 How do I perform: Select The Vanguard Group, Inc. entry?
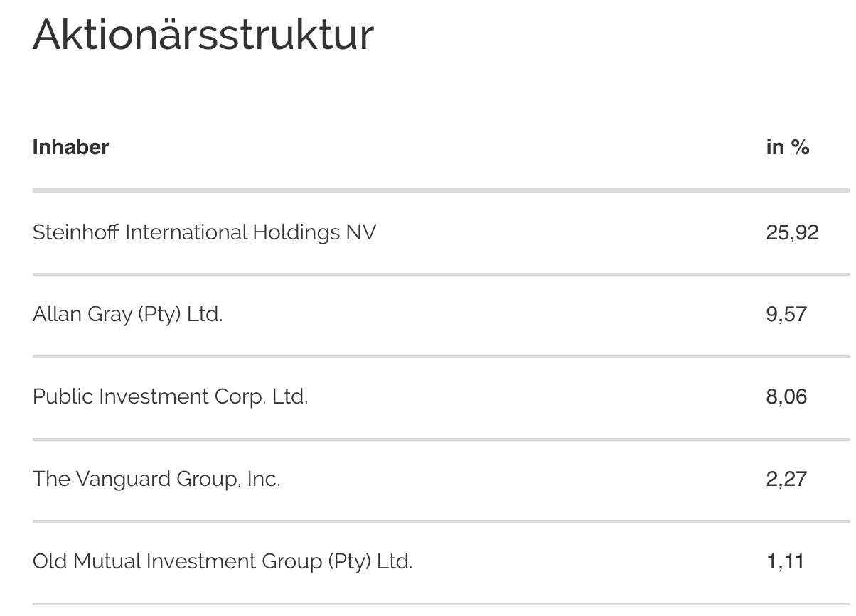click(x=156, y=479)
